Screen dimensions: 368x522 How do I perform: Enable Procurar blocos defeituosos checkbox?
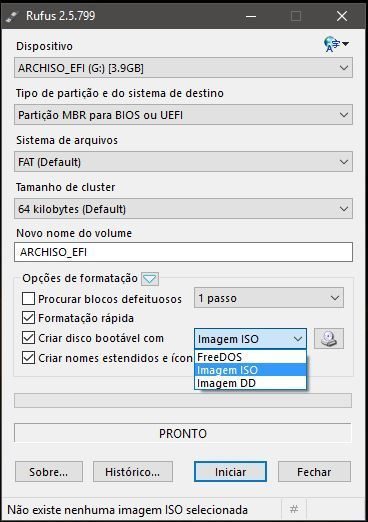(x=28, y=299)
